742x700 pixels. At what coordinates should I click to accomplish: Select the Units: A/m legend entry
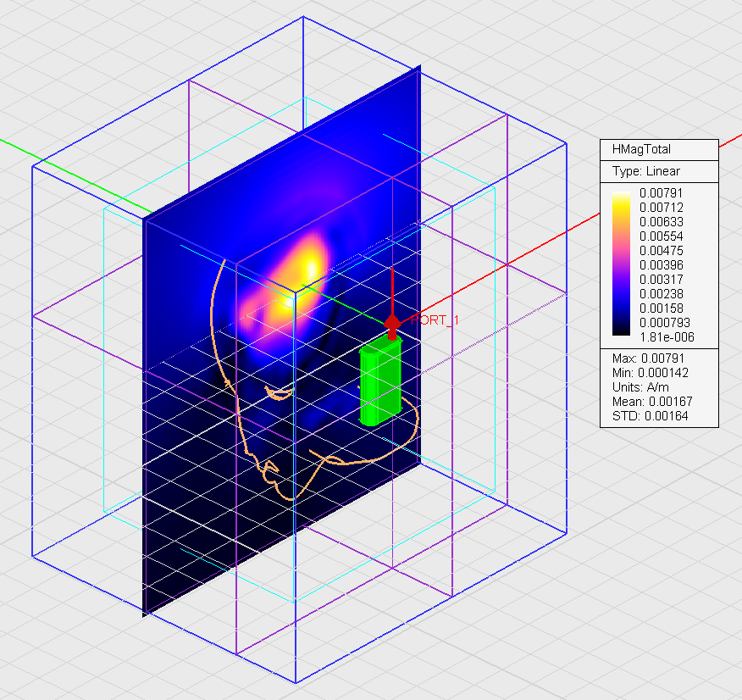pyautogui.click(x=640, y=386)
